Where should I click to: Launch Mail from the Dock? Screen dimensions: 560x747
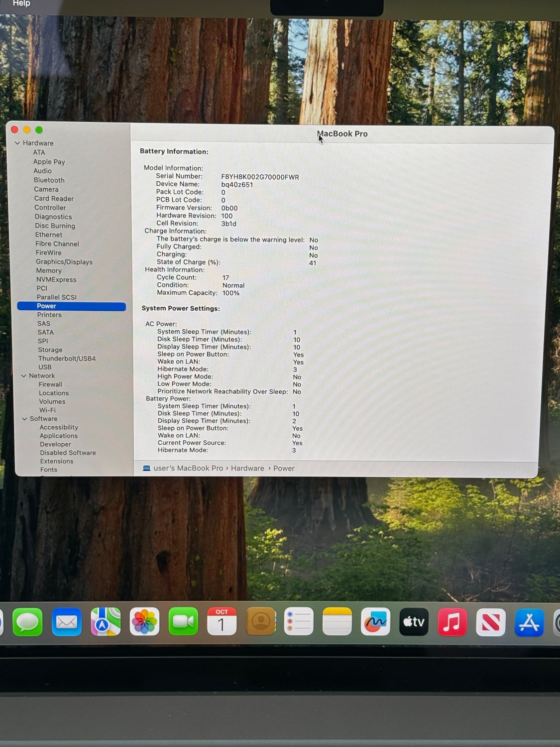click(x=67, y=622)
